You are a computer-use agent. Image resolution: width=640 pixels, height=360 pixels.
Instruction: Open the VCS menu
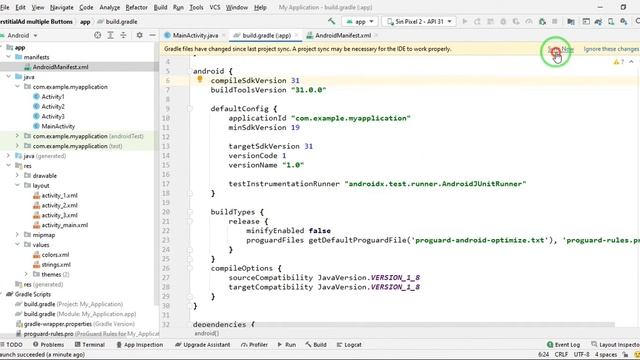[x=215, y=7]
